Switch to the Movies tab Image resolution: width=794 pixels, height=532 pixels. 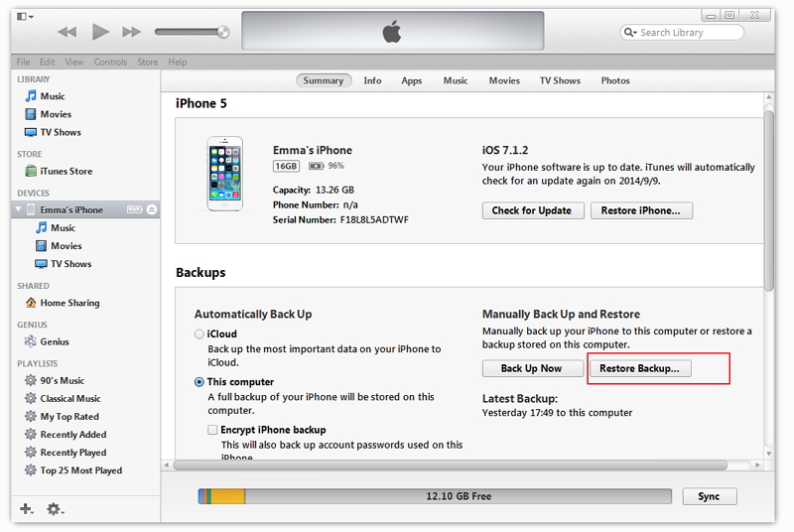tap(504, 80)
